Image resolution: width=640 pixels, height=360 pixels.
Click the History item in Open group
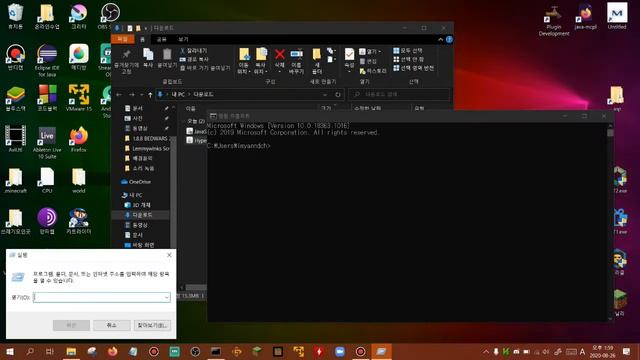[x=373, y=71]
